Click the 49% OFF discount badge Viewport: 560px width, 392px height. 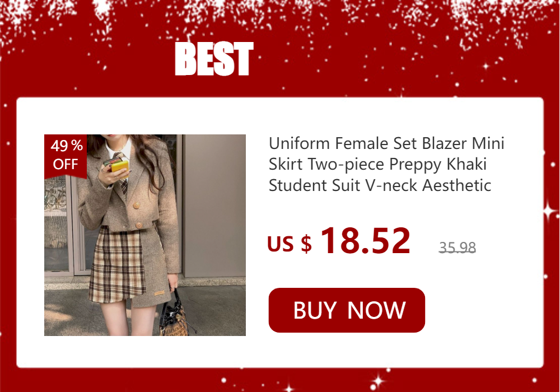click(x=66, y=156)
